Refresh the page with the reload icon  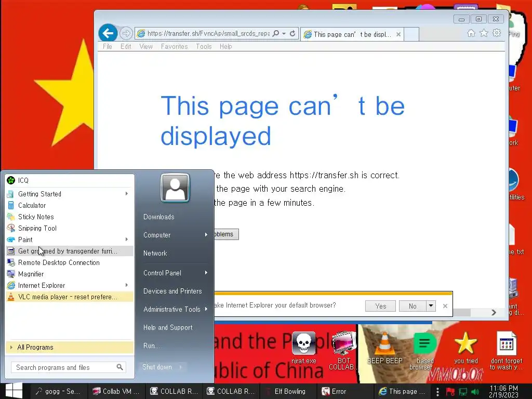pyautogui.click(x=292, y=33)
